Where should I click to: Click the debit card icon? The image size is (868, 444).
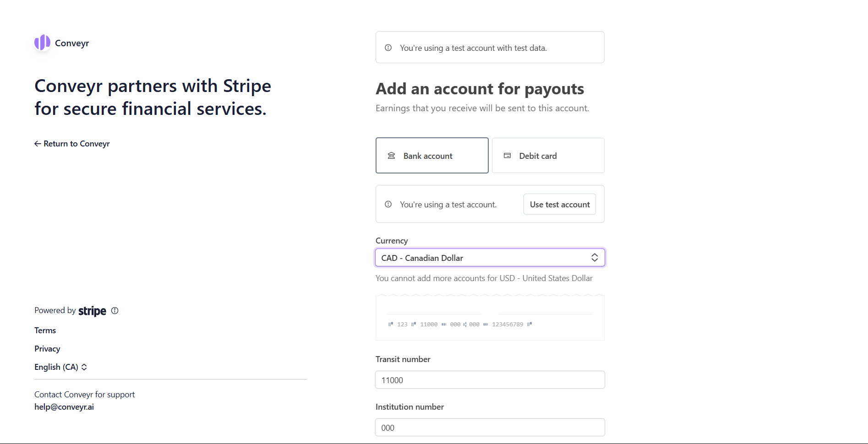pyautogui.click(x=507, y=156)
